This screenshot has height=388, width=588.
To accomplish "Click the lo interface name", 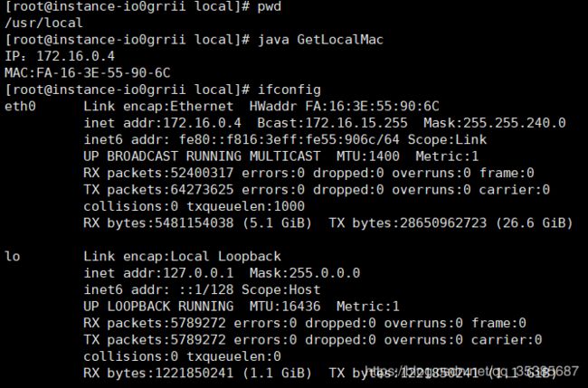I will tap(12, 257).
